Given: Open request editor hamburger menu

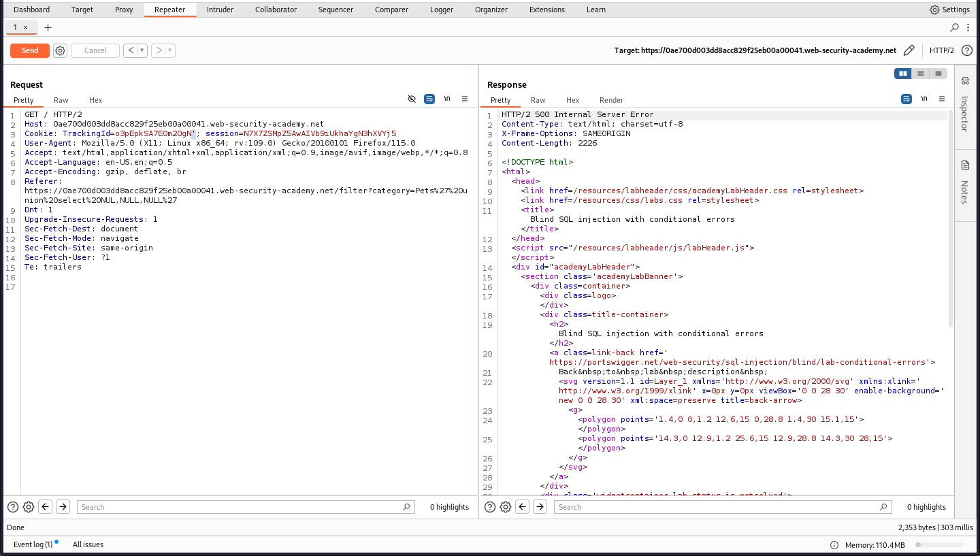Looking at the screenshot, I should 465,99.
